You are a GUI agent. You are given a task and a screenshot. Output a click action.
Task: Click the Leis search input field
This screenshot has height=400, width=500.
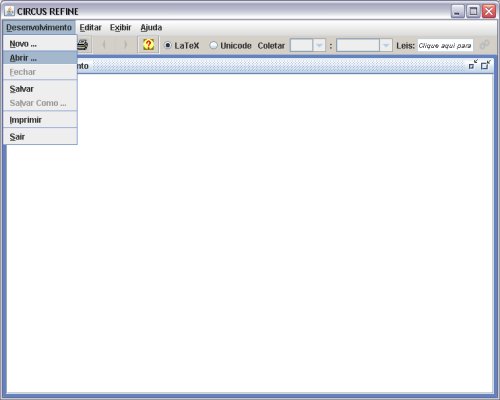(x=445, y=45)
